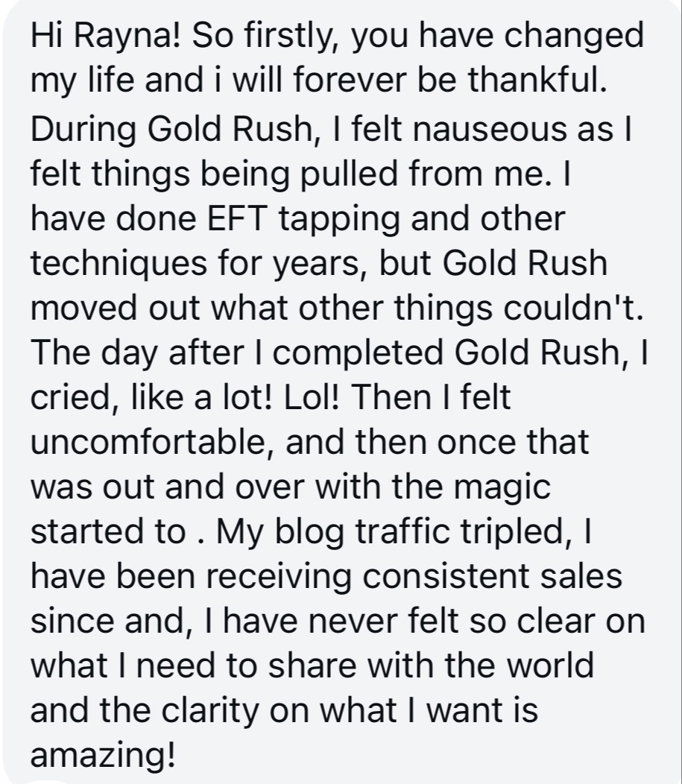Screen dimensions: 682x784
Task: Tap the phrase "completed Gold Rush"
Action: 447,352
